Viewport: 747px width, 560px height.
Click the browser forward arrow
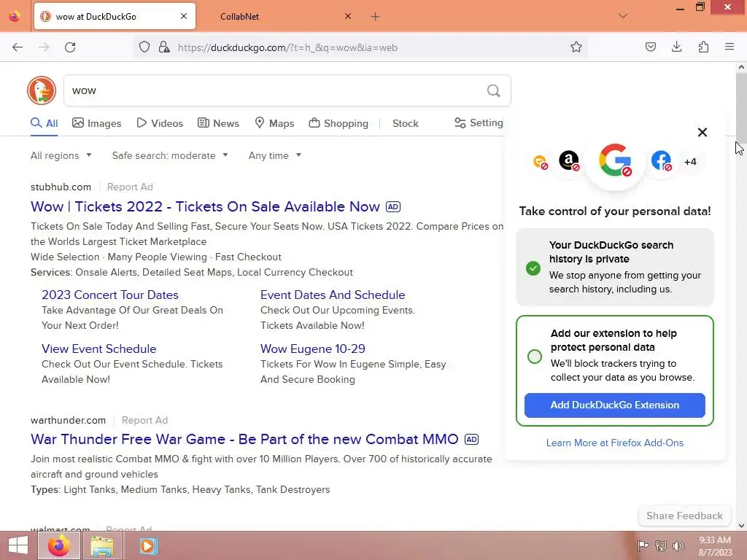(44, 47)
